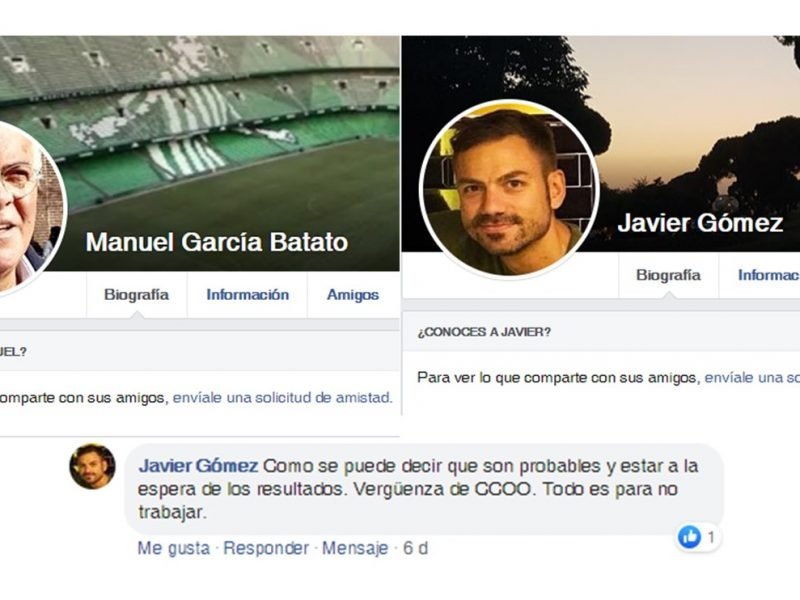Image resolution: width=800 pixels, height=600 pixels.
Task: Click Javier Gómez large profile picture
Action: 509,189
